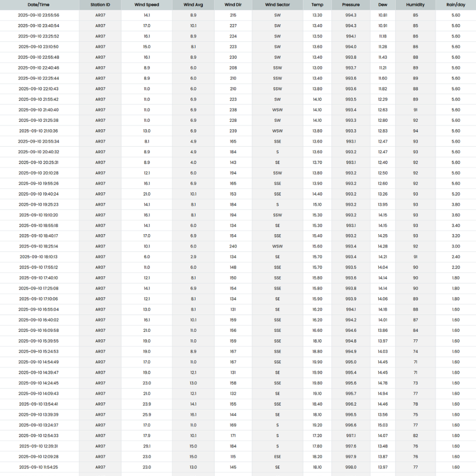
Task: Select the timestamp 2025-09-10 23:55:56 cell
Action: (x=39, y=15)
